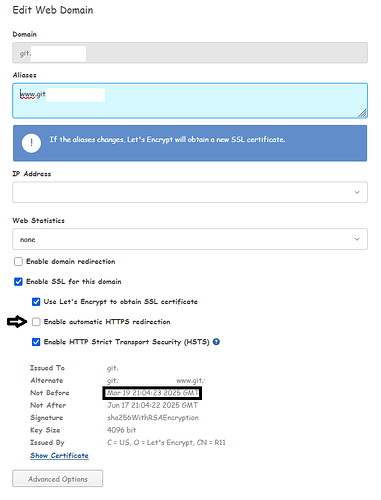381x500 pixels.
Task: Open the Show Certificate link
Action: 59,455
